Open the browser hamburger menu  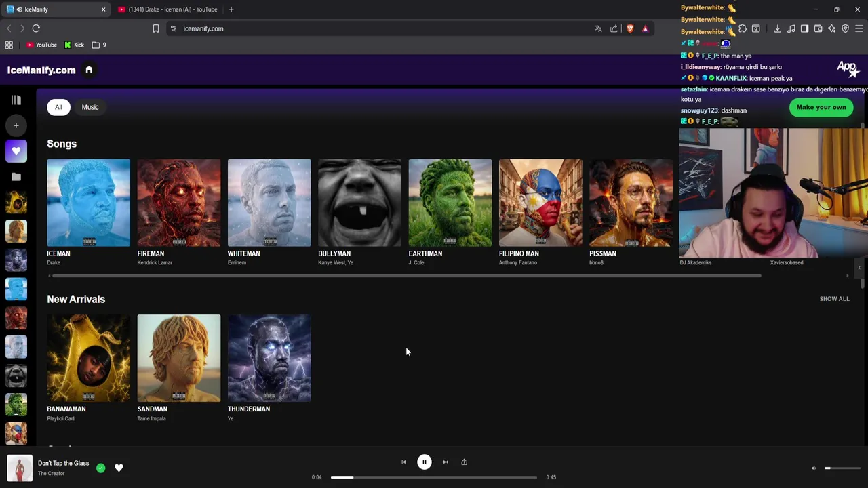[859, 28]
